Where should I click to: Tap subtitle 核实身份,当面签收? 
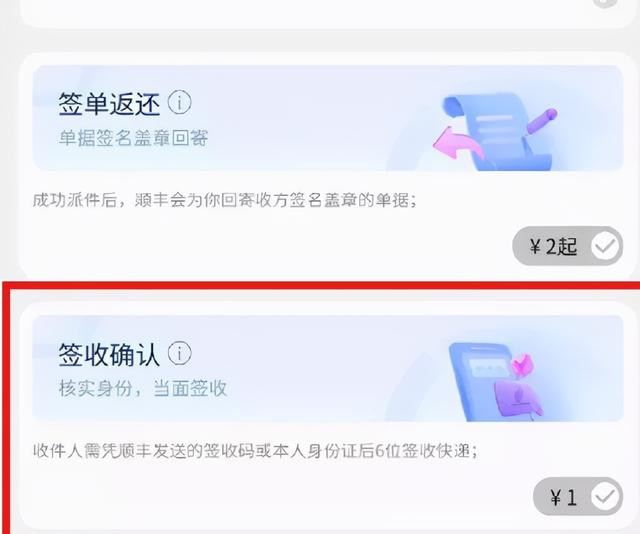coord(143,388)
